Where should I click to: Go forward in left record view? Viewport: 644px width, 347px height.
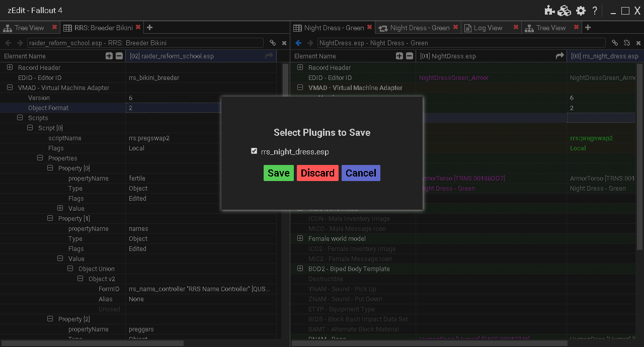[x=20, y=43]
